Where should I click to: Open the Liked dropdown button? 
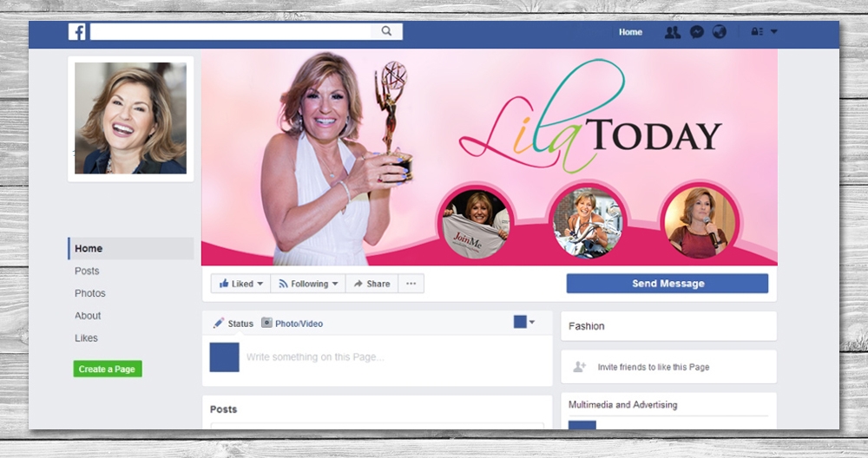click(x=240, y=284)
